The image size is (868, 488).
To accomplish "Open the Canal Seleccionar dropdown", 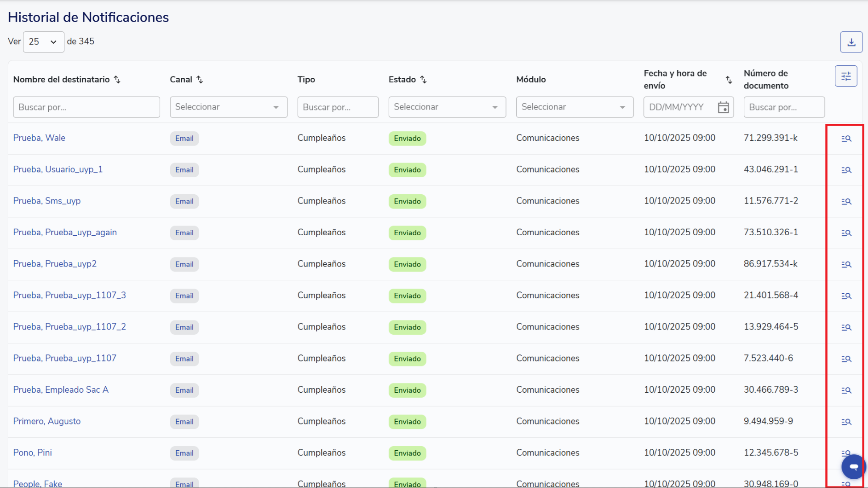I will (x=228, y=107).
